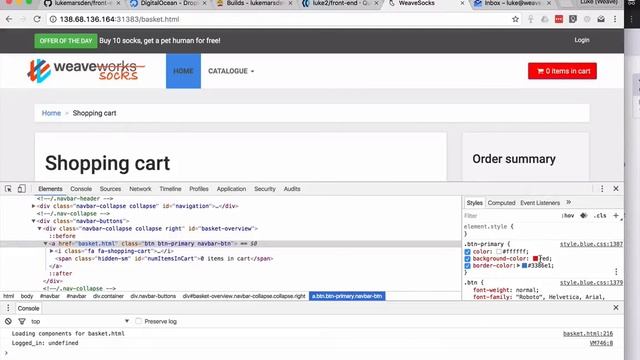Open Chrome's three-dot menu
Screen dimensions: 640x360
pos(615,19)
